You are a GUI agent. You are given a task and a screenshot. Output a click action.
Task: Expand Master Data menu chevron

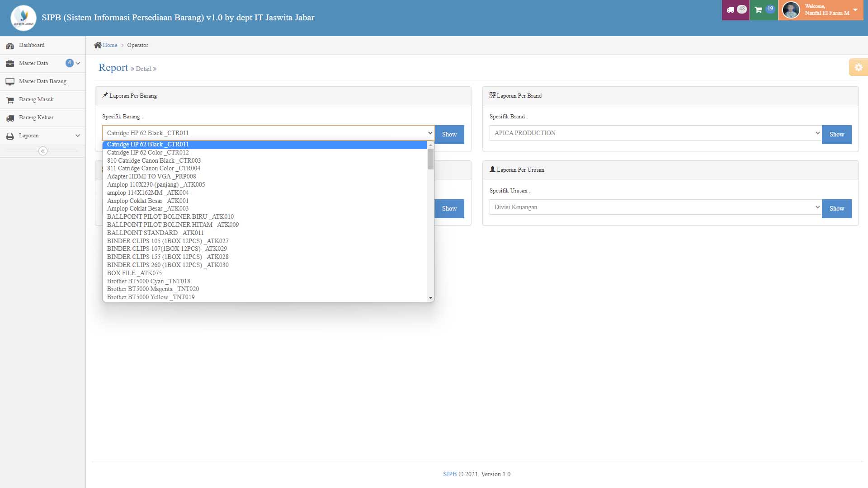pyautogui.click(x=78, y=63)
